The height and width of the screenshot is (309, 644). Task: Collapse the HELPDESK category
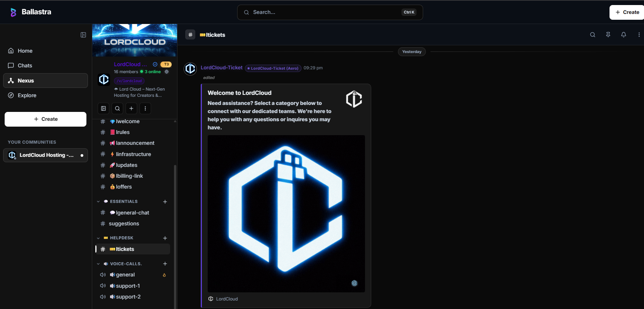[98, 238]
